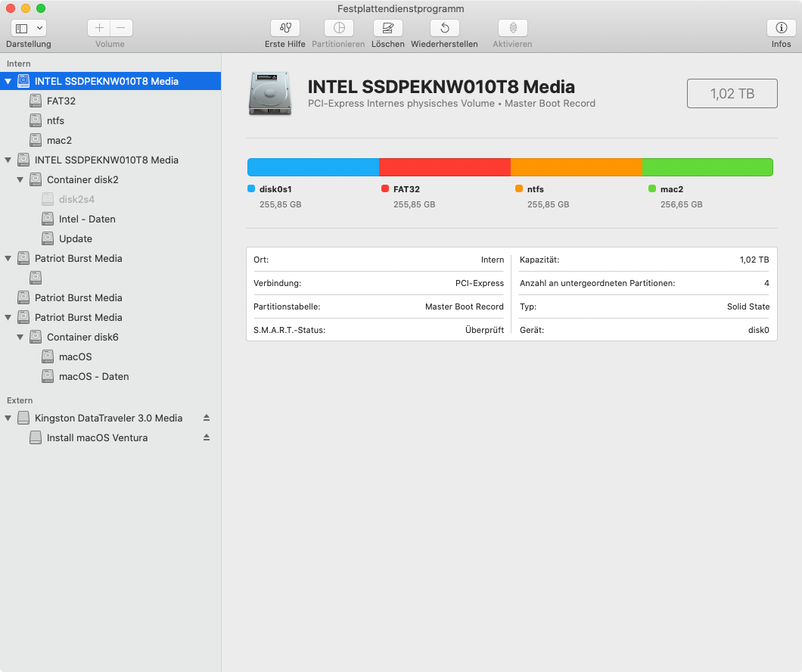Image resolution: width=802 pixels, height=672 pixels.
Task: Select the macOS - Daten volume
Action: pos(94,376)
